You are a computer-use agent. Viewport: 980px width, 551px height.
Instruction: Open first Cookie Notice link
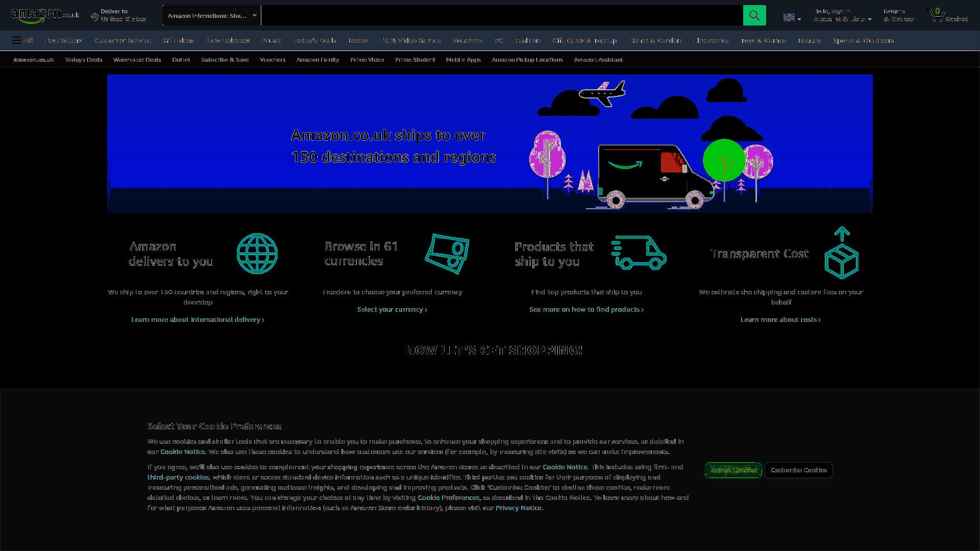182,452
